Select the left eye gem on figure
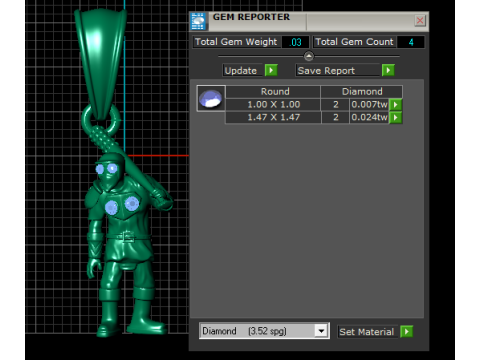This screenshot has width=480, height=360. [x=99, y=169]
